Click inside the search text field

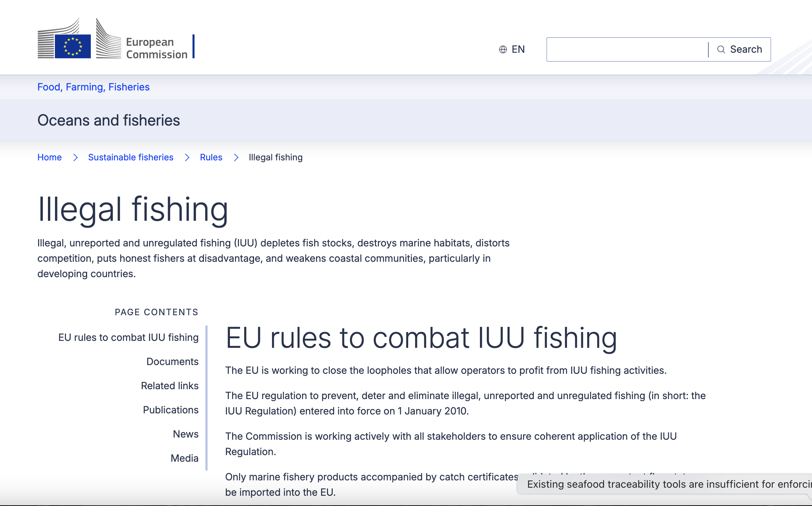(x=627, y=49)
